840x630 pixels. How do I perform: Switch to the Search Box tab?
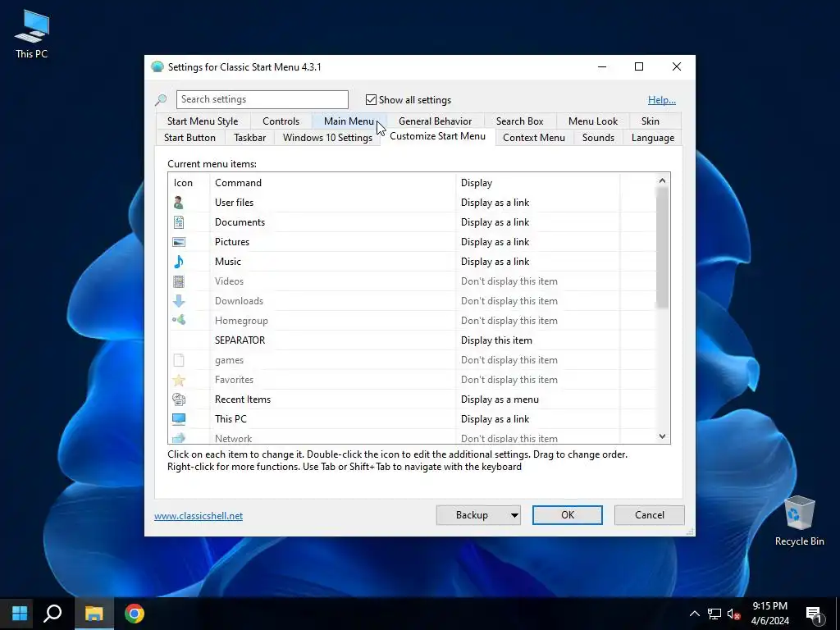tap(519, 121)
